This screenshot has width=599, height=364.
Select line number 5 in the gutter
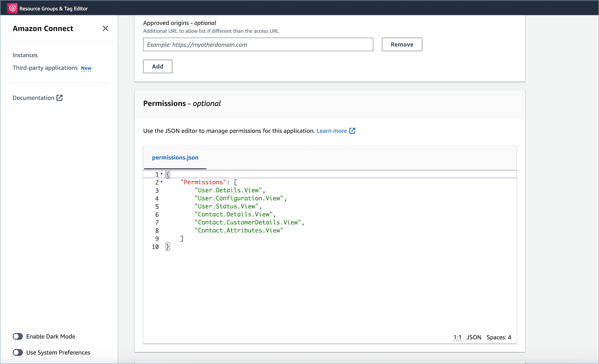tap(157, 206)
